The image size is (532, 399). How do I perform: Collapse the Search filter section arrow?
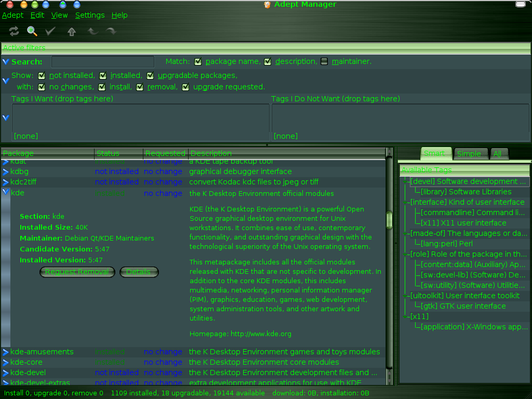coord(5,62)
